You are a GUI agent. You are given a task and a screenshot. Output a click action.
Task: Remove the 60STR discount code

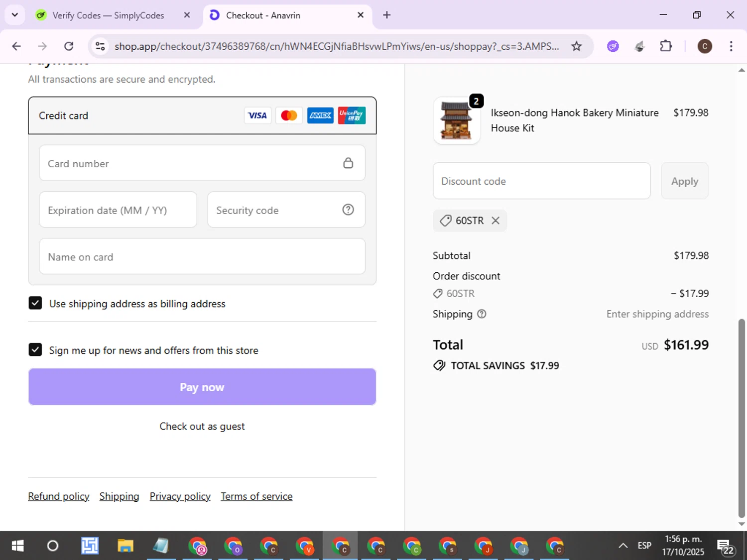pyautogui.click(x=496, y=221)
